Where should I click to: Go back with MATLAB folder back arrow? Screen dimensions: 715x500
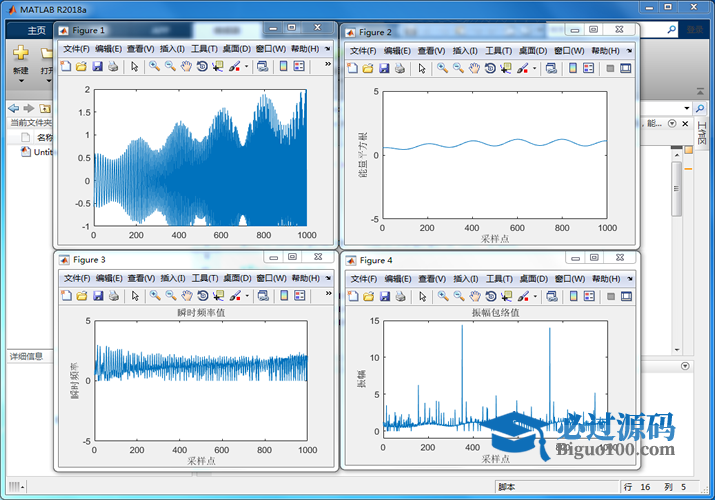coord(14,108)
